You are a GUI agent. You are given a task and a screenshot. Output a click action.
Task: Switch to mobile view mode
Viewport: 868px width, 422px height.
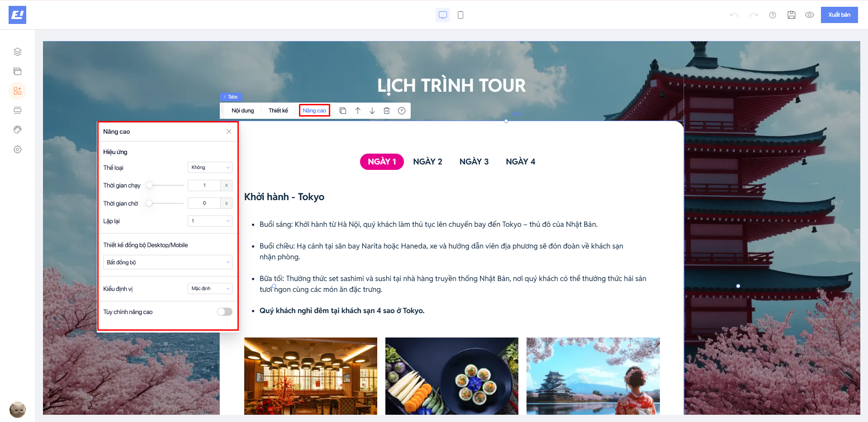click(460, 15)
